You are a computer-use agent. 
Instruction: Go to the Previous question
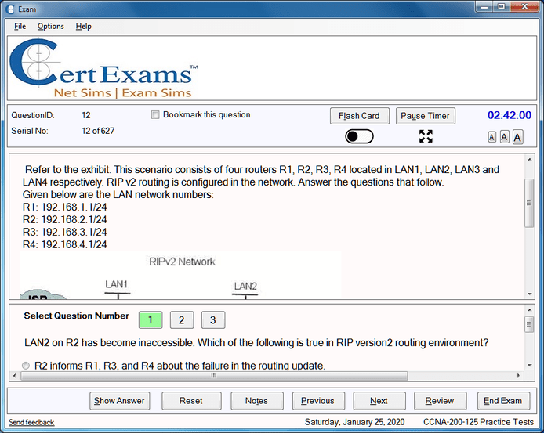(x=318, y=401)
